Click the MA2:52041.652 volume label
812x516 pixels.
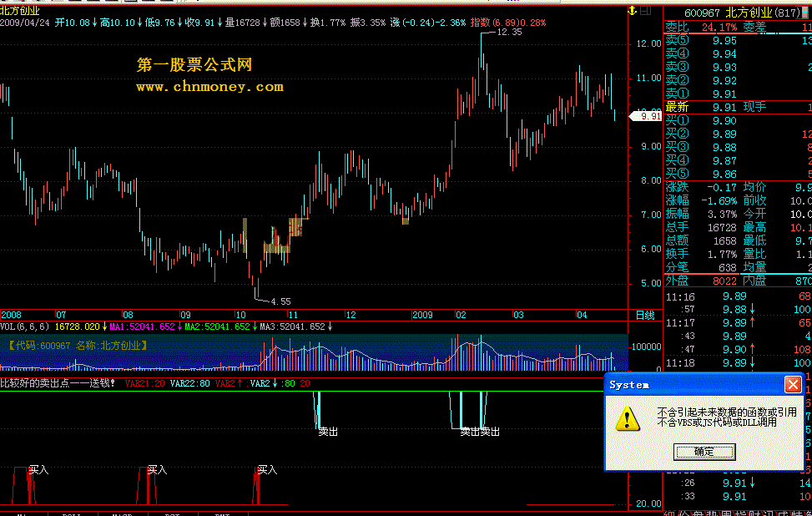tap(218, 327)
